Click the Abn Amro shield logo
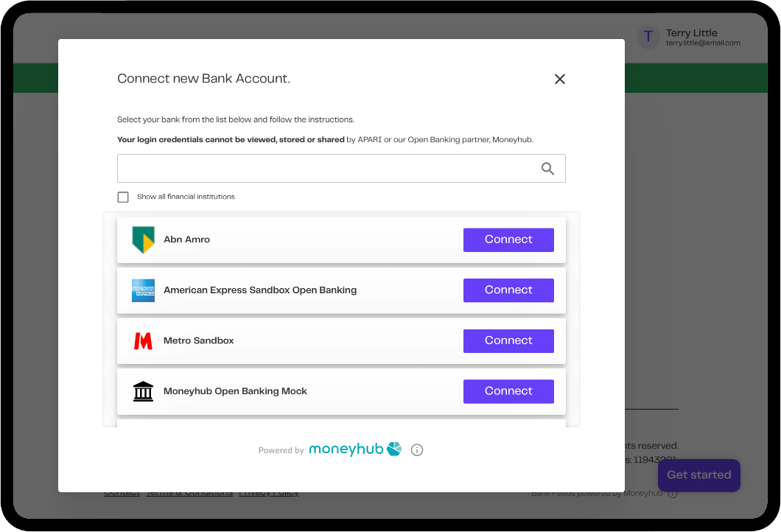781x532 pixels. pos(144,240)
